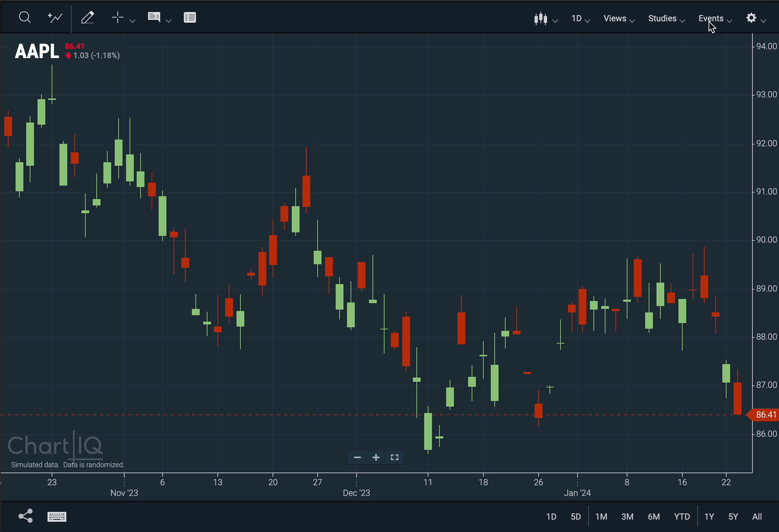Click the -1.03 (-1.18%) change text
The image size is (779, 532).
pyautogui.click(x=93, y=56)
